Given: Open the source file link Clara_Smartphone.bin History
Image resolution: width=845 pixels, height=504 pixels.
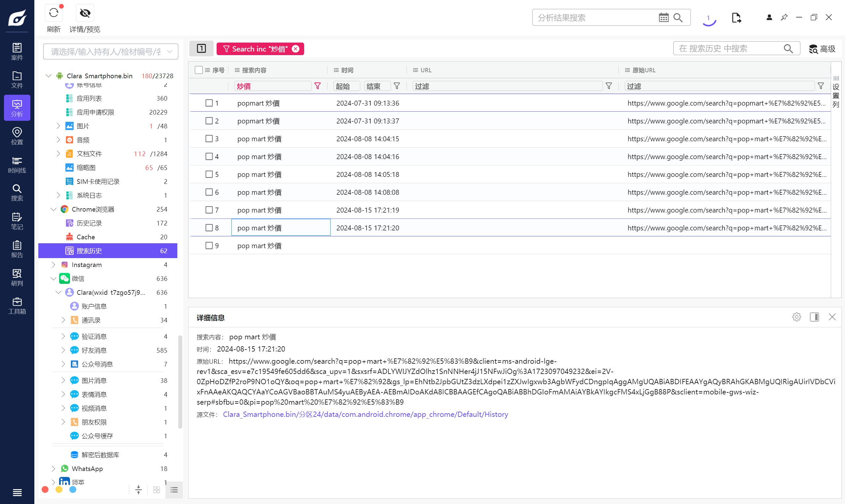Looking at the screenshot, I should (365, 414).
